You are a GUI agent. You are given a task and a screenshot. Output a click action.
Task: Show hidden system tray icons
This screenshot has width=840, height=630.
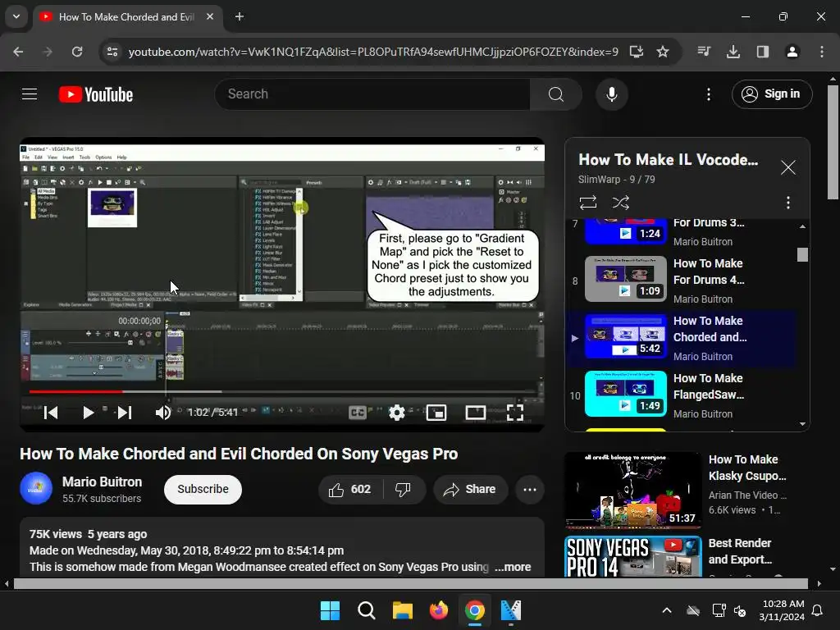click(667, 610)
